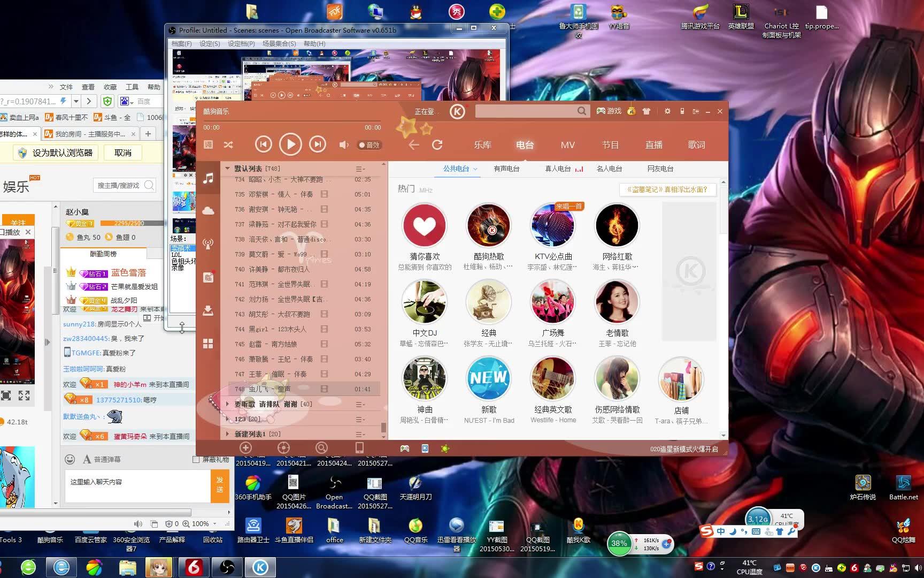
Task: Open mobile phone transfer icon
Action: pos(359,448)
